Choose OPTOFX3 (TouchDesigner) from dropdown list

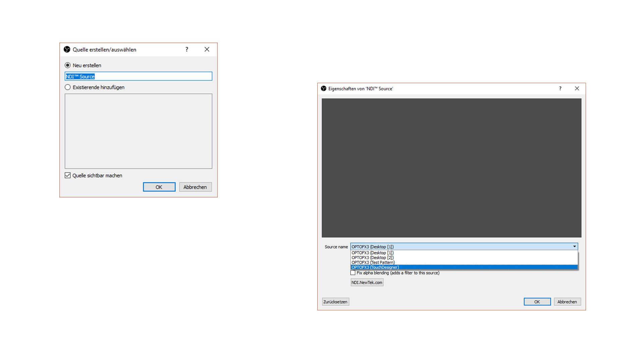coord(464,267)
